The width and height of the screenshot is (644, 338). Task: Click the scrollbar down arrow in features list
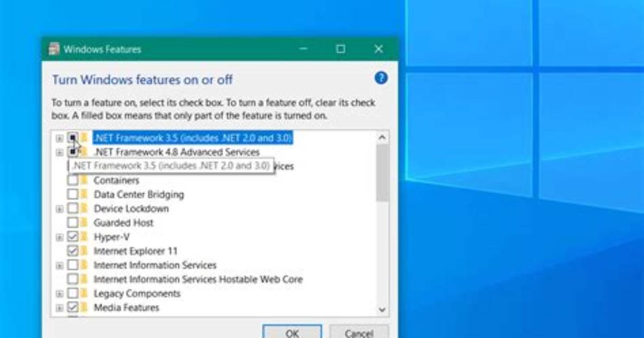[382, 309]
